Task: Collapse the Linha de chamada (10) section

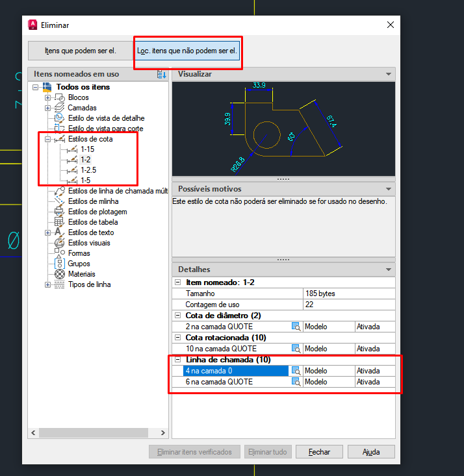Action: (178, 360)
